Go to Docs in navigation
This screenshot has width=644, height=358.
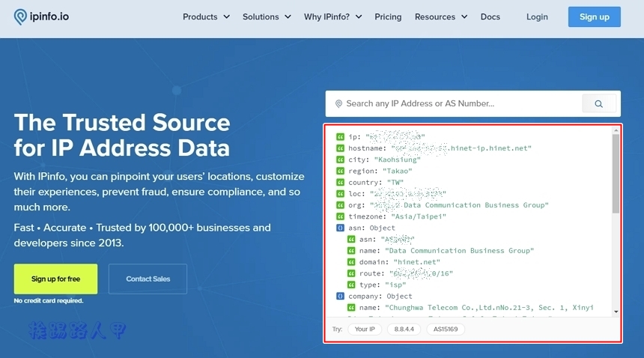490,16
